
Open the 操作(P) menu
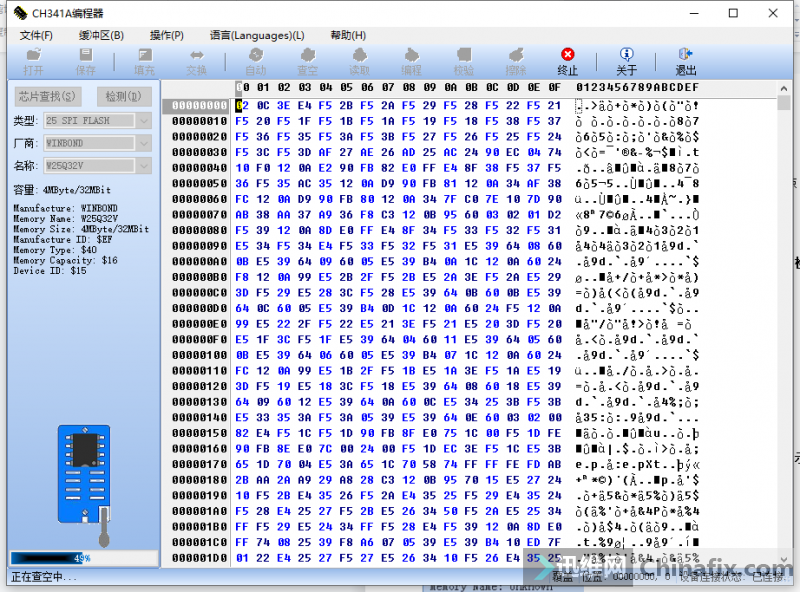click(x=166, y=35)
